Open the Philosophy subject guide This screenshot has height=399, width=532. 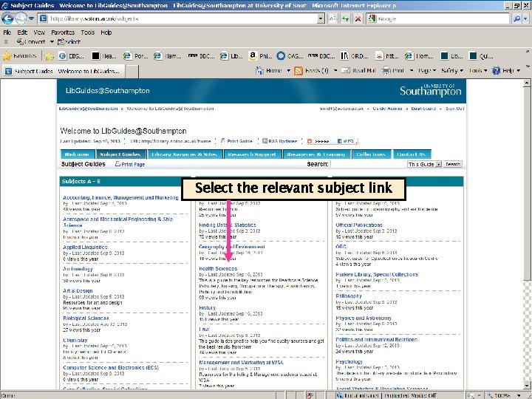pyautogui.click(x=349, y=296)
